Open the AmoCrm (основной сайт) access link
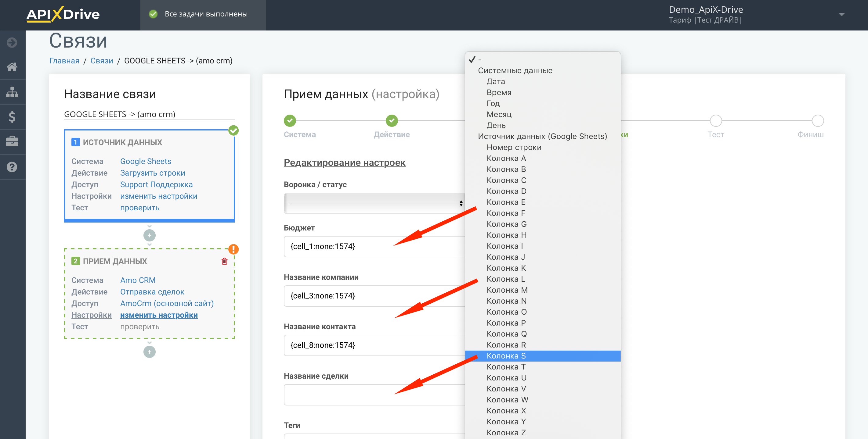The width and height of the screenshot is (868, 439). [x=167, y=304]
